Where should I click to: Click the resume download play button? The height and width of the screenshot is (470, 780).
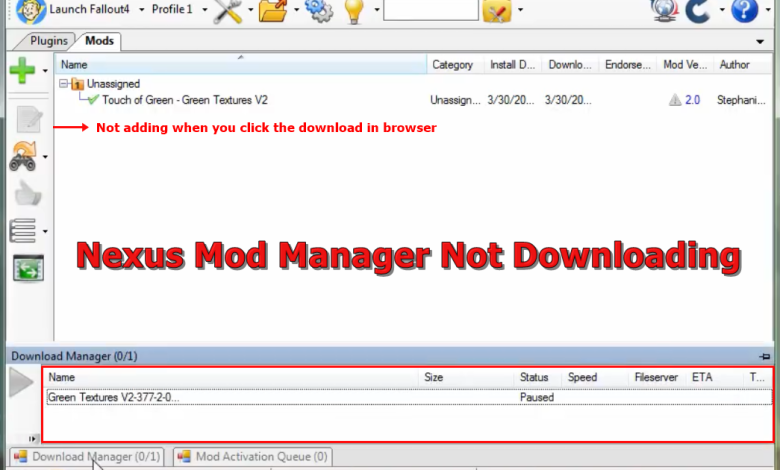(x=21, y=382)
